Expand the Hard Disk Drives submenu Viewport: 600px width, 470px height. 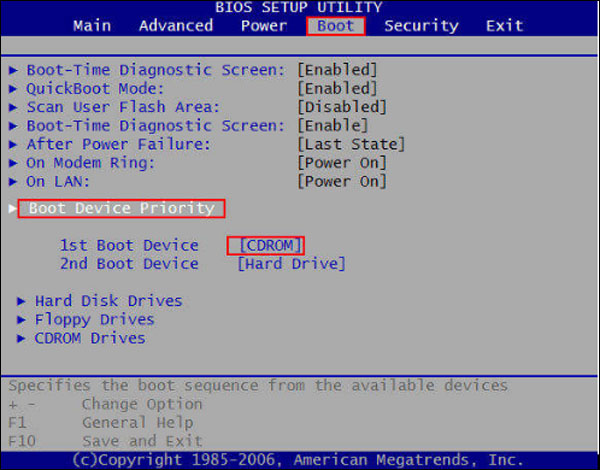[x=108, y=301]
